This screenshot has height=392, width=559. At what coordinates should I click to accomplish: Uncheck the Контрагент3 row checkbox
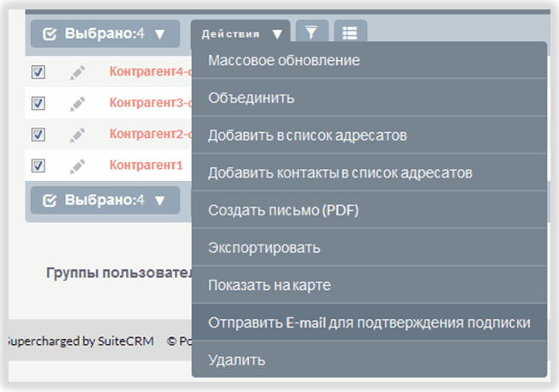coord(38,103)
